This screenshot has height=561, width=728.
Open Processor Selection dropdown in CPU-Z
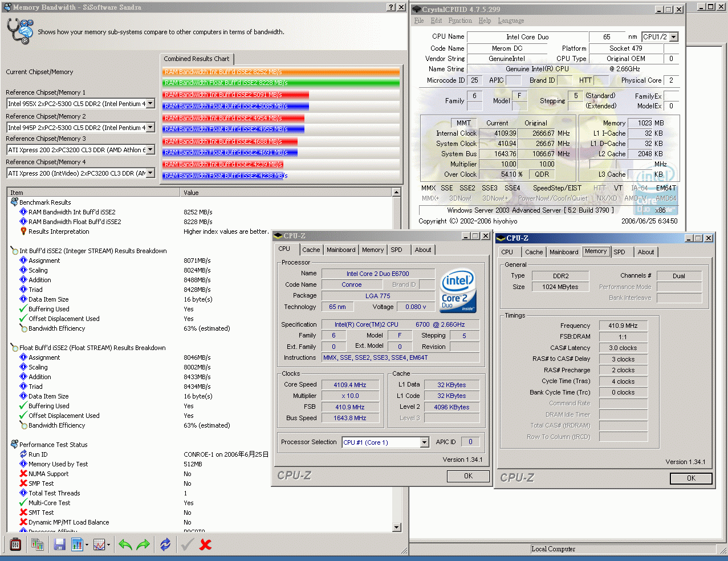tap(424, 442)
